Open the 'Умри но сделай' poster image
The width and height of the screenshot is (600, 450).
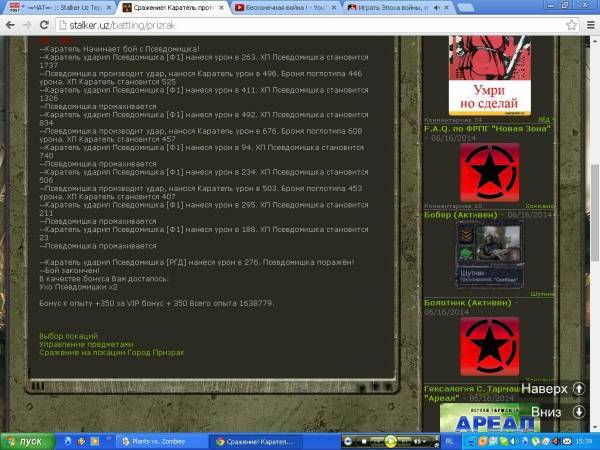488,70
